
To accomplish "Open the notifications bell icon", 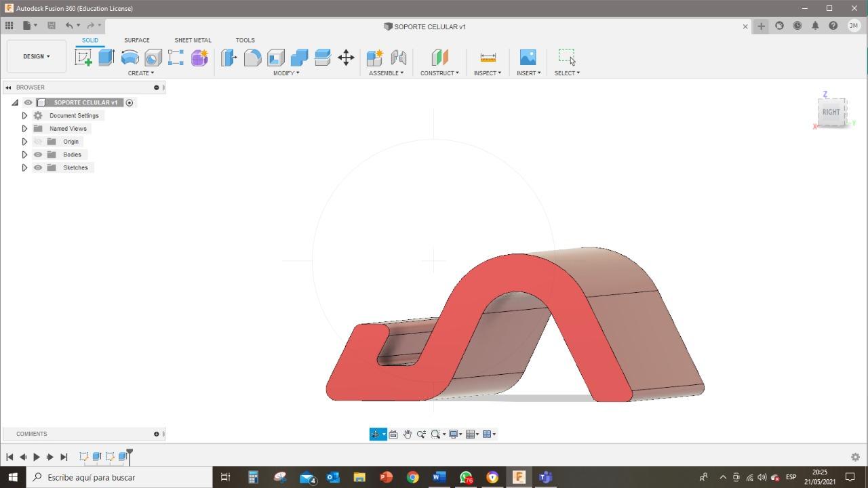I will 815,26.
